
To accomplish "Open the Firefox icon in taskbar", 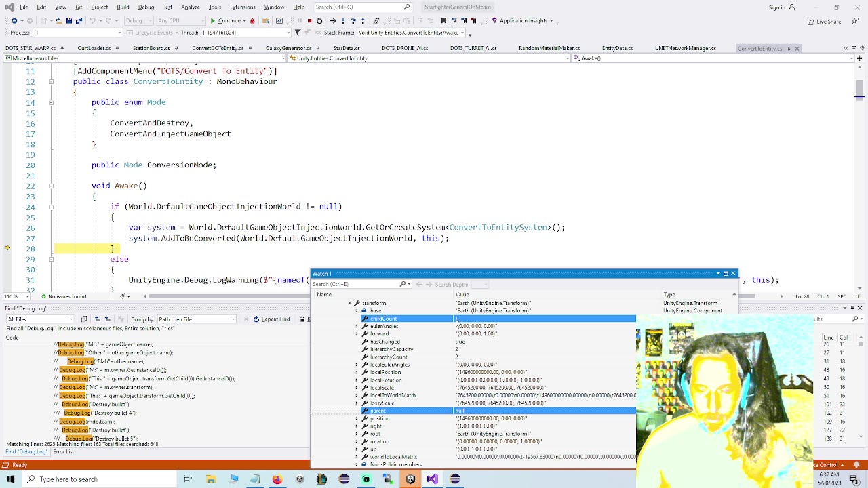I will click(x=277, y=479).
